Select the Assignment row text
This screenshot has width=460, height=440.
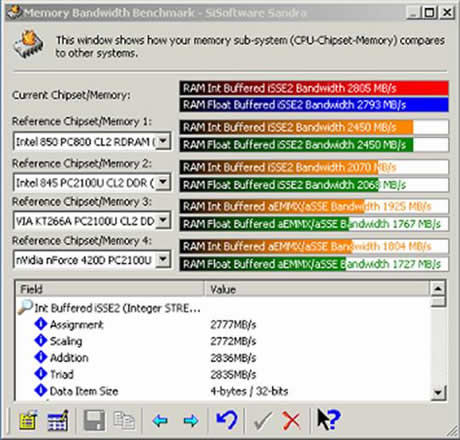click(77, 324)
